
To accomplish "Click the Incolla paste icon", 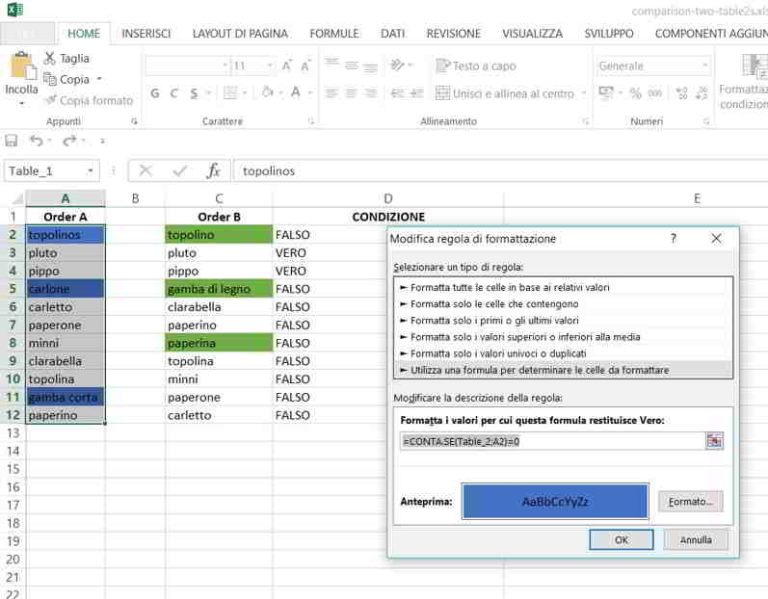I will 22,67.
